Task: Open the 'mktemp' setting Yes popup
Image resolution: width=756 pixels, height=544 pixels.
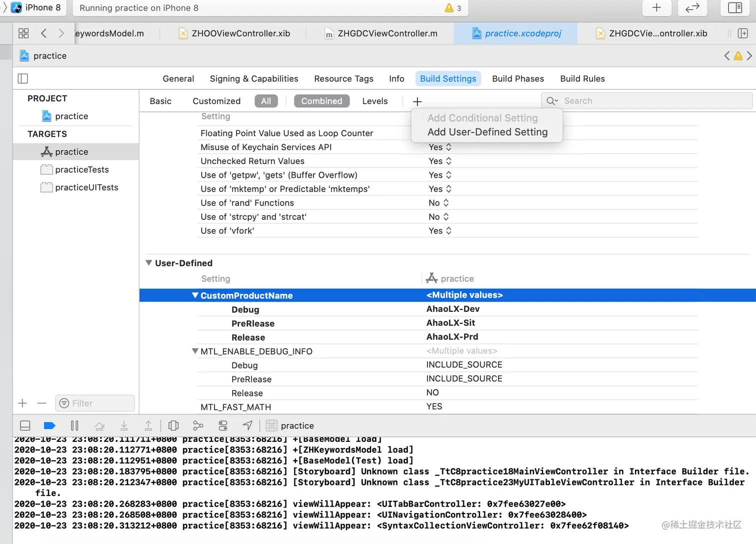Action: [x=440, y=189]
